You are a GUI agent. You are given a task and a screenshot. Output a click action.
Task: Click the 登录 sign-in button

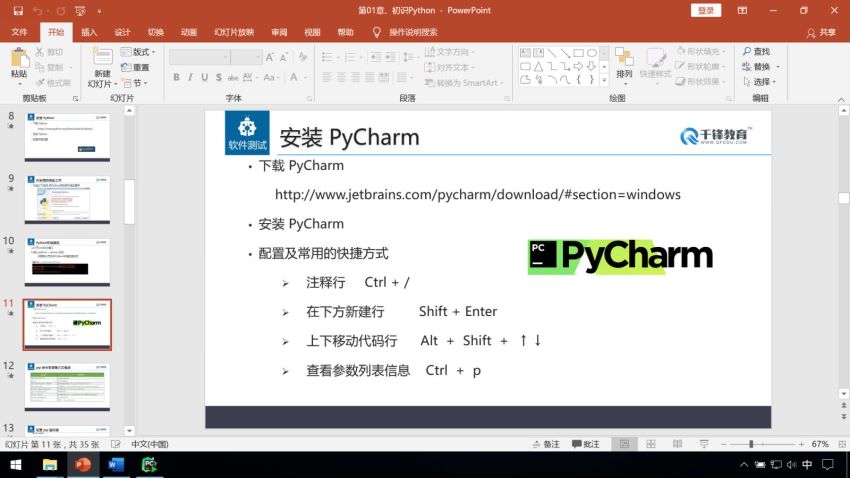(x=706, y=10)
